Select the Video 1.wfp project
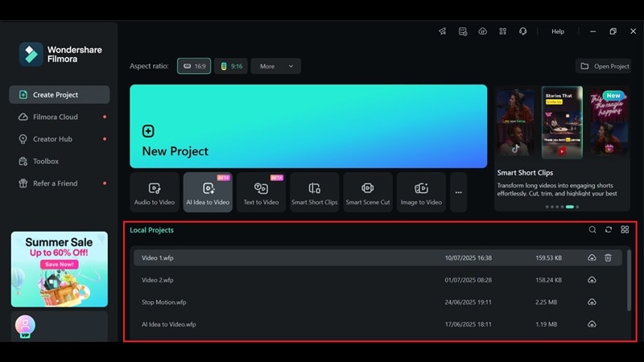This screenshot has height=362, width=644. point(378,257)
